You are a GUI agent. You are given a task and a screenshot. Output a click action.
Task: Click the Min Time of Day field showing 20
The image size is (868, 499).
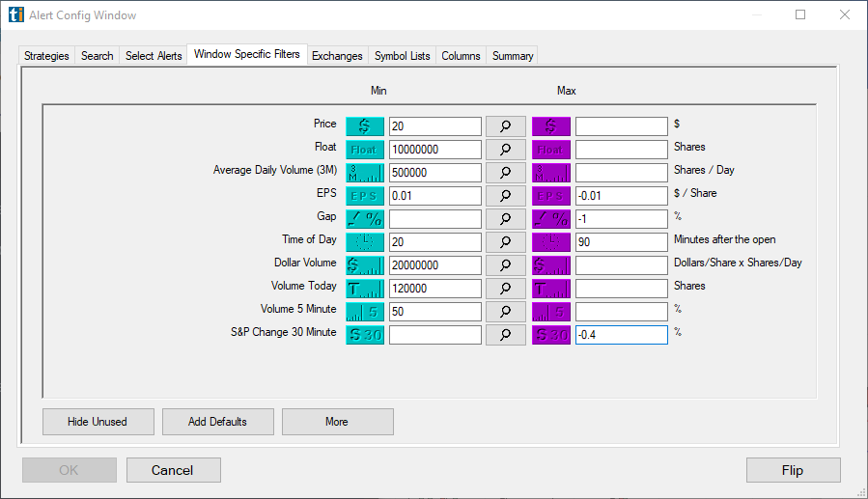click(435, 242)
